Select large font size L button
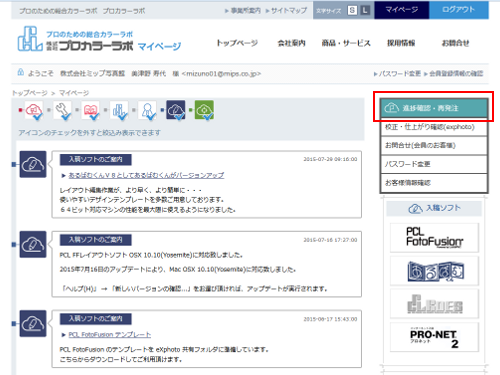Image resolution: width=500 pixels, height=375 pixels. pos(365,10)
